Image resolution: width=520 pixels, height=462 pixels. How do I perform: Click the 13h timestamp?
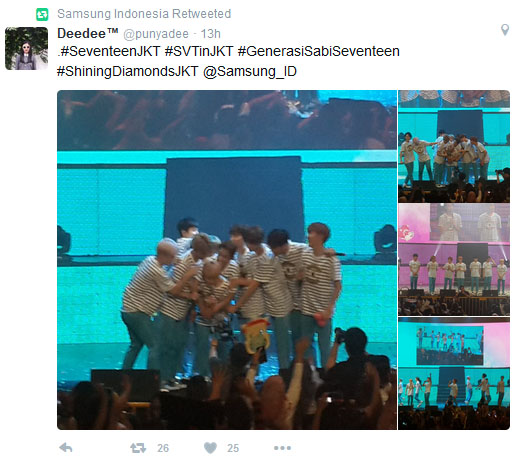click(x=210, y=34)
